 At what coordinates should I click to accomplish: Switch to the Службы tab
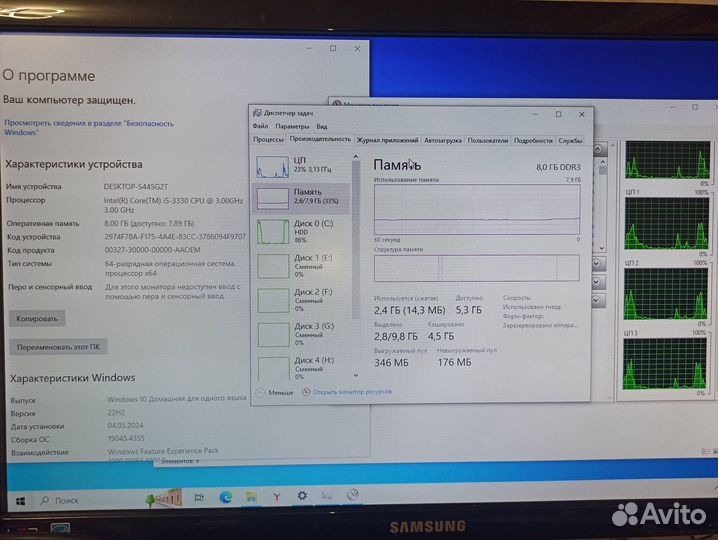[570, 141]
